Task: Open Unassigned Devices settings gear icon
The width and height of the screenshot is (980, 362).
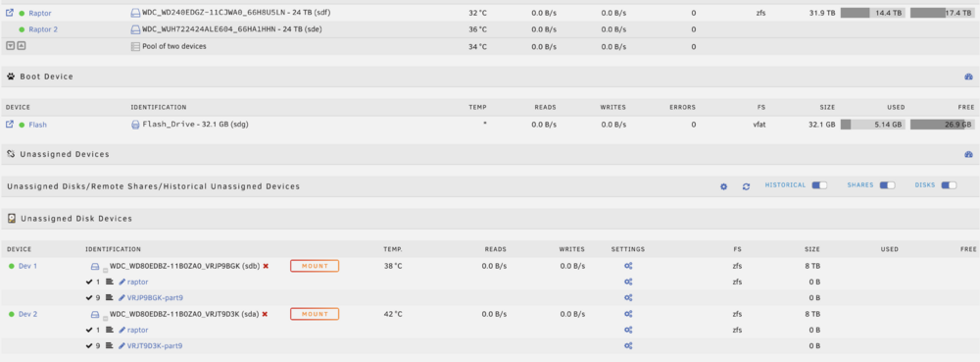Action: tap(724, 186)
